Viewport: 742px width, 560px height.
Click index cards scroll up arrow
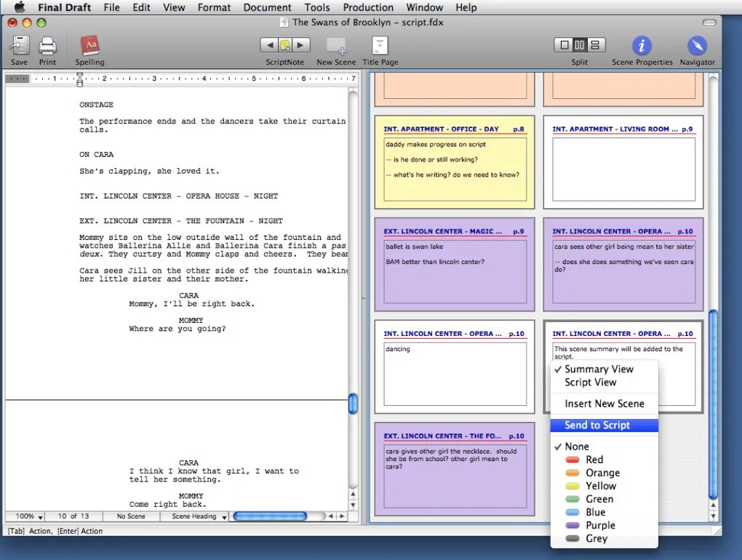click(713, 505)
